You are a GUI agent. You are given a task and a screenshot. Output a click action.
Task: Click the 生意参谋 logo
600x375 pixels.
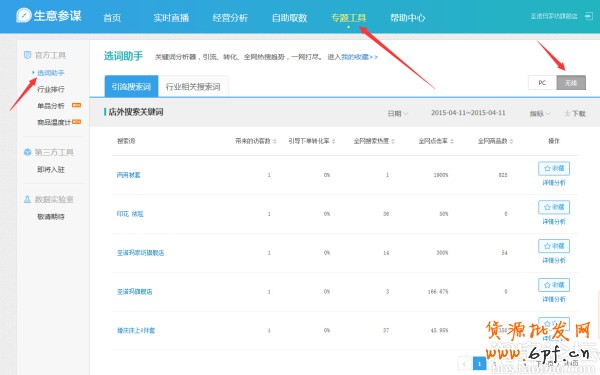(49, 16)
